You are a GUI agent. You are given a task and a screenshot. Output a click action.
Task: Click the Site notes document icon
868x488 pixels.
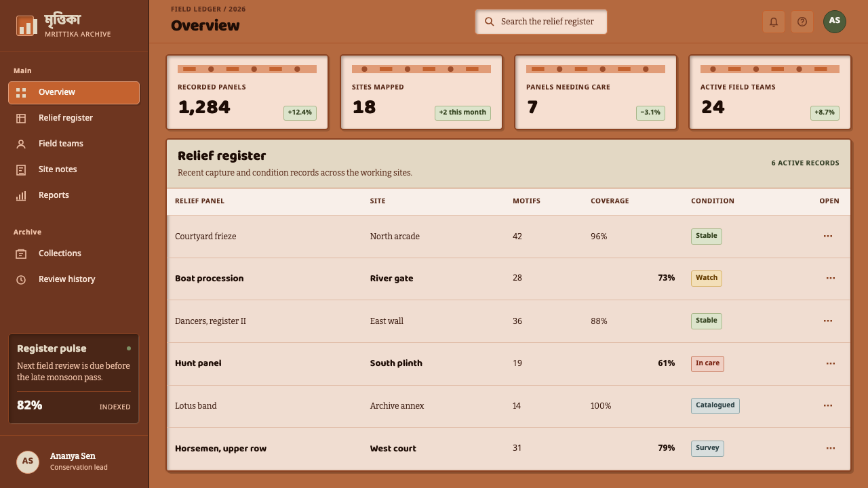pyautogui.click(x=21, y=170)
